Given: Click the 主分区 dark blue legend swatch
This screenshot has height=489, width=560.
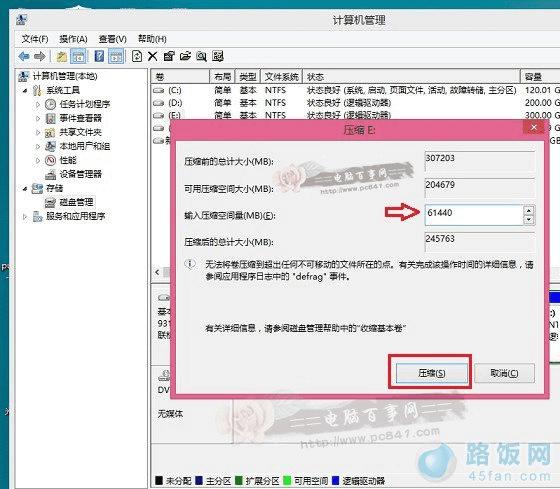Looking at the screenshot, I should pos(199,481).
